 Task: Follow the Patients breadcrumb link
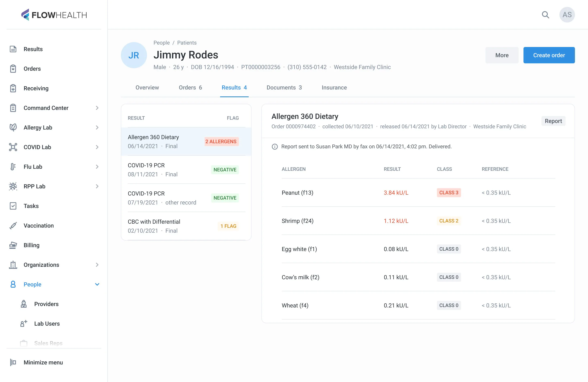(187, 42)
